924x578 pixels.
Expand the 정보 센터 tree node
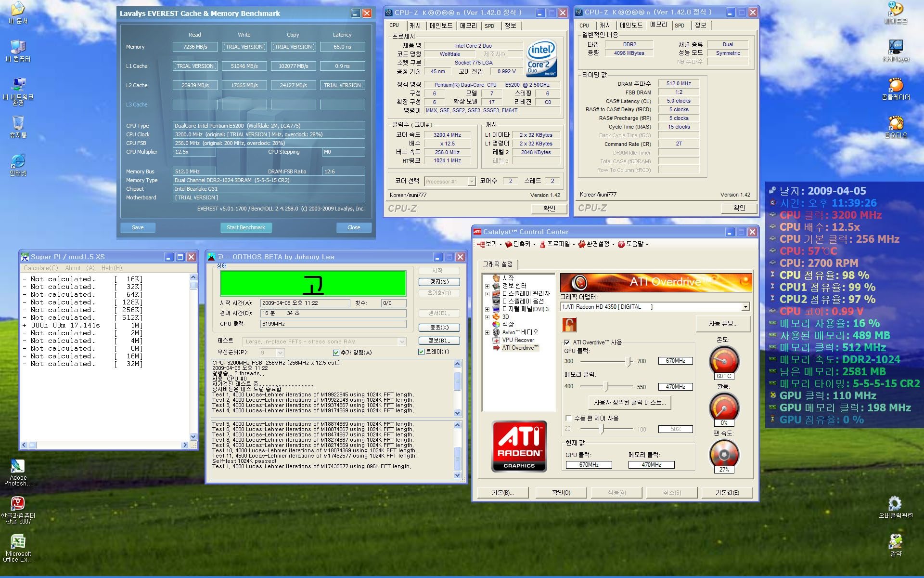[487, 286]
